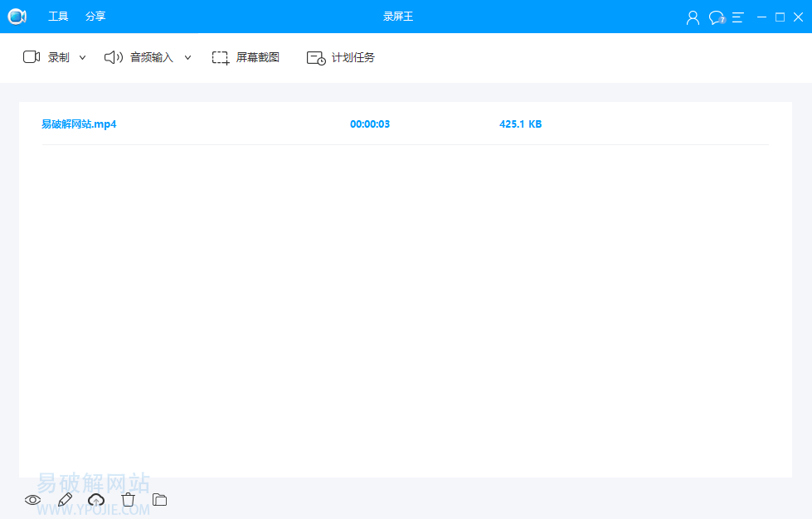Open the containing folder icon
This screenshot has width=812, height=519.
tap(158, 499)
